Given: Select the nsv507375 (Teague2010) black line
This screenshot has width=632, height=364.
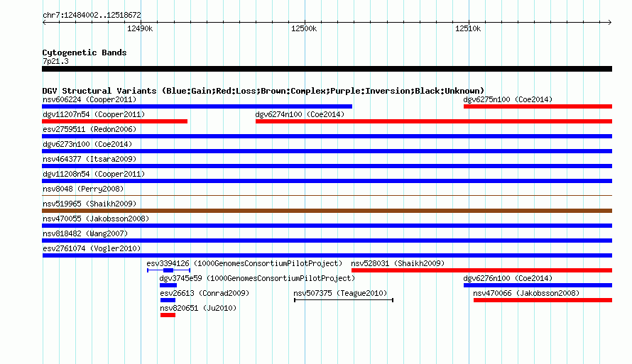Looking at the screenshot, I should (x=344, y=300).
